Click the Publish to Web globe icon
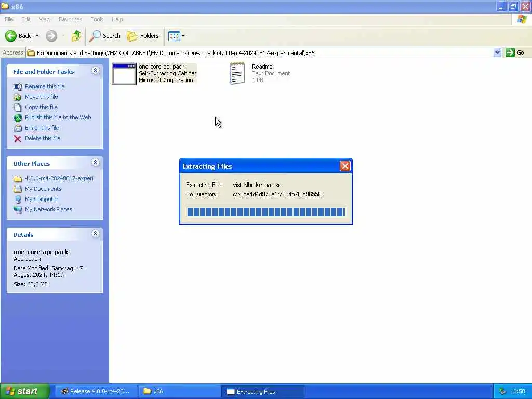The width and height of the screenshot is (532, 399). click(18, 118)
